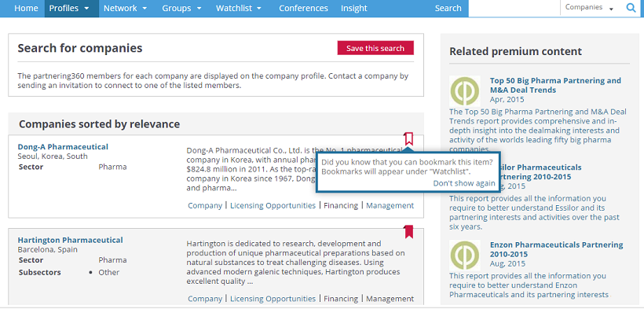Open Dong-A Company link
This screenshot has width=644, height=309.
point(205,205)
